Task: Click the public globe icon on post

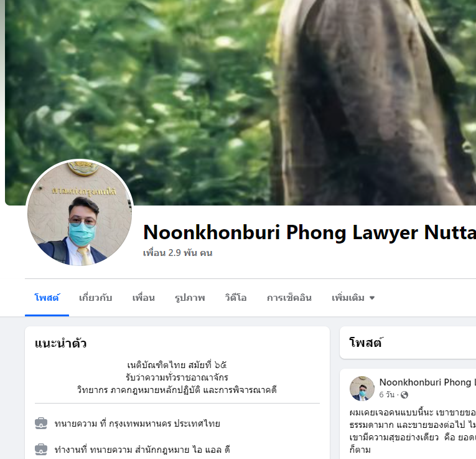Action: [404, 395]
